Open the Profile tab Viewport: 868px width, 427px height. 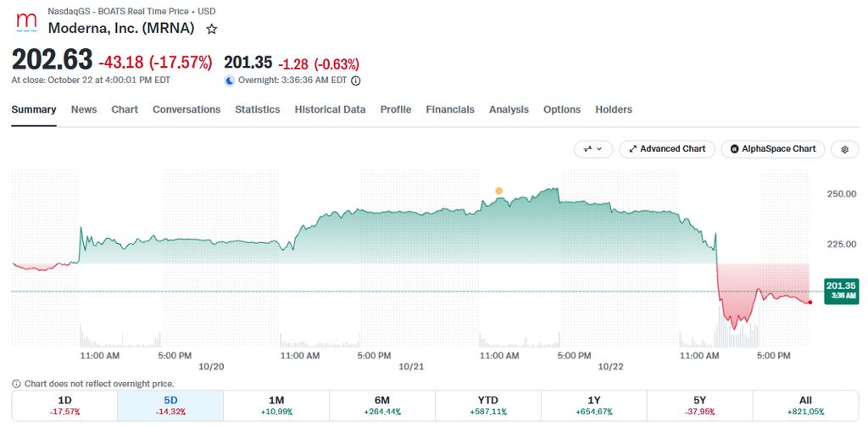pyautogui.click(x=396, y=109)
